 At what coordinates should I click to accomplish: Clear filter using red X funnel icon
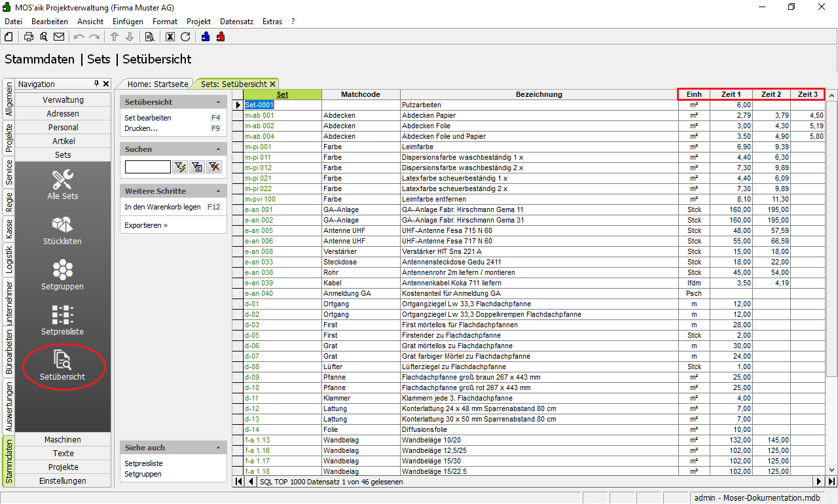[213, 167]
